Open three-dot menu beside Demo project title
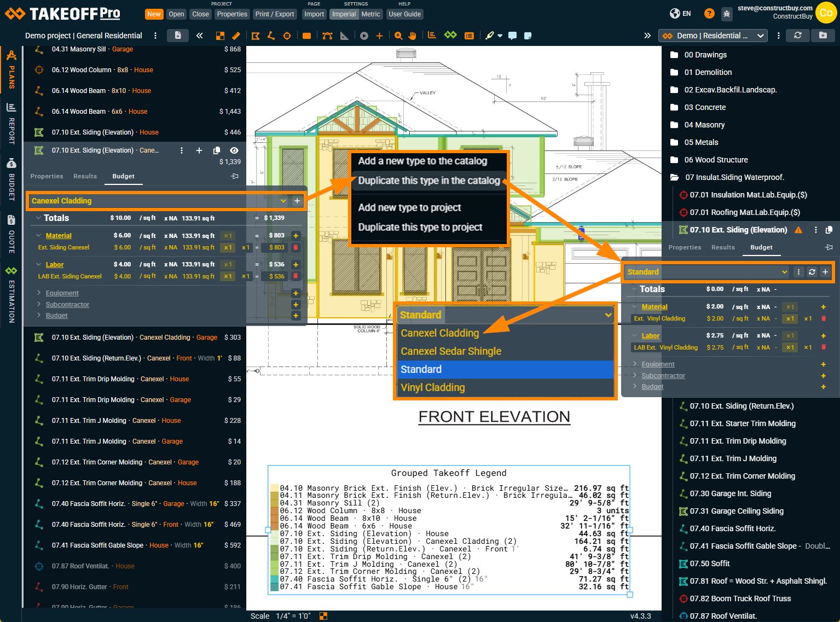Viewport: 840px width, 622px height. coord(155,36)
